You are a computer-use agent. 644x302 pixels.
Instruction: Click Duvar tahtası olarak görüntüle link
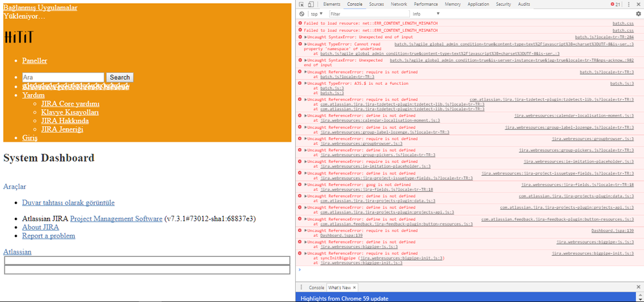(x=68, y=203)
